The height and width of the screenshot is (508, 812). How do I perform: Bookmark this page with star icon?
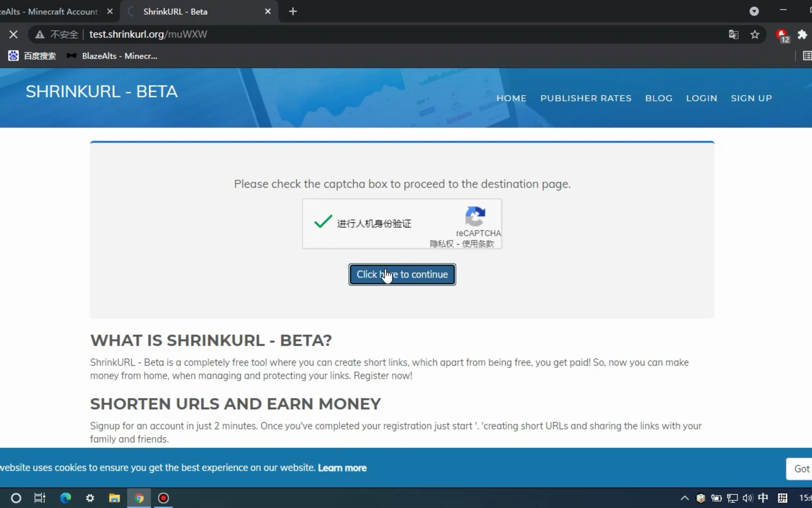[755, 34]
